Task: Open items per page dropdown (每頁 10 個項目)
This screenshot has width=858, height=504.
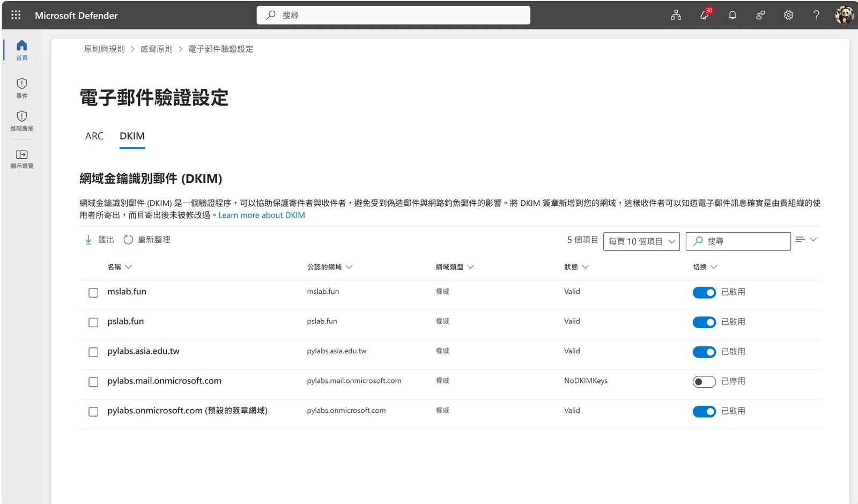Action: (x=641, y=241)
